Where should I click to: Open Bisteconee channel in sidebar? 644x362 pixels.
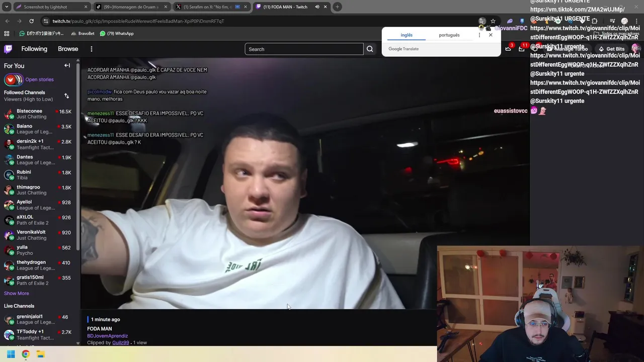(38, 114)
